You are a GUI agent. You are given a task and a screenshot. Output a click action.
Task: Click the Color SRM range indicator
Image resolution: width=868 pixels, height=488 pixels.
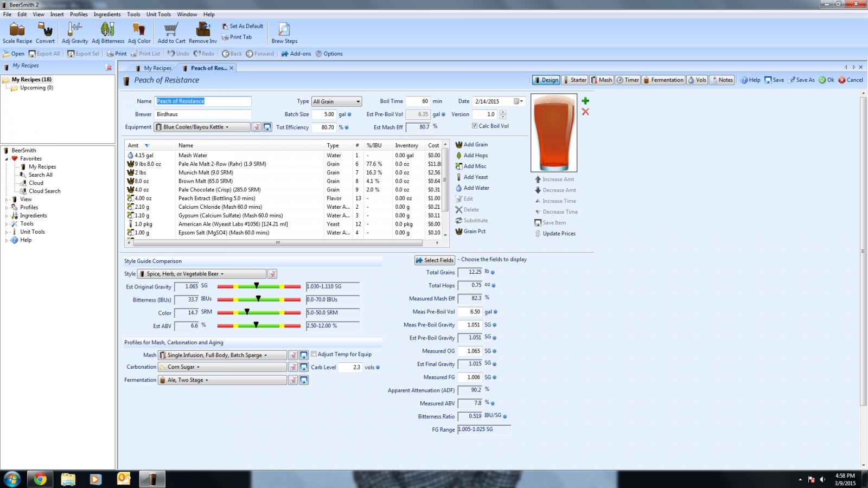[259, 312]
